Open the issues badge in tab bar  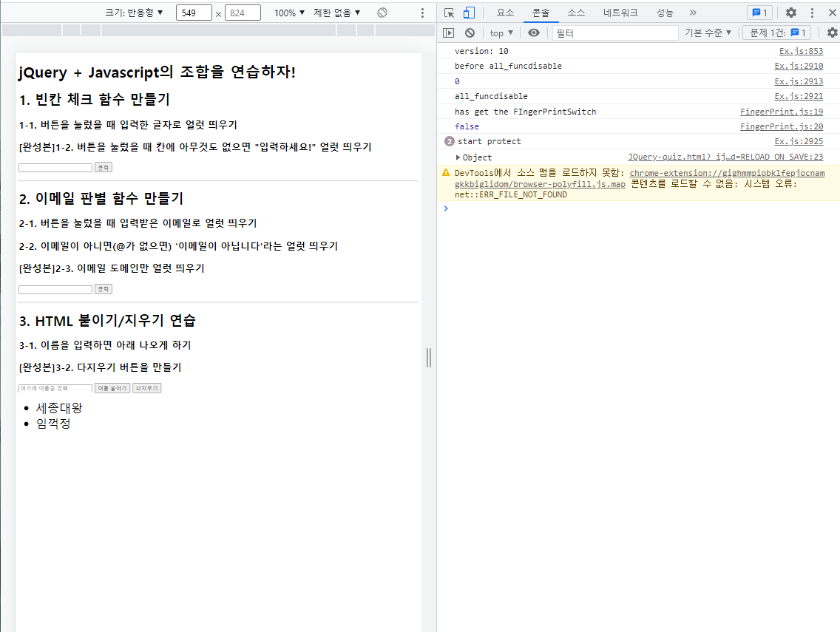pos(759,13)
